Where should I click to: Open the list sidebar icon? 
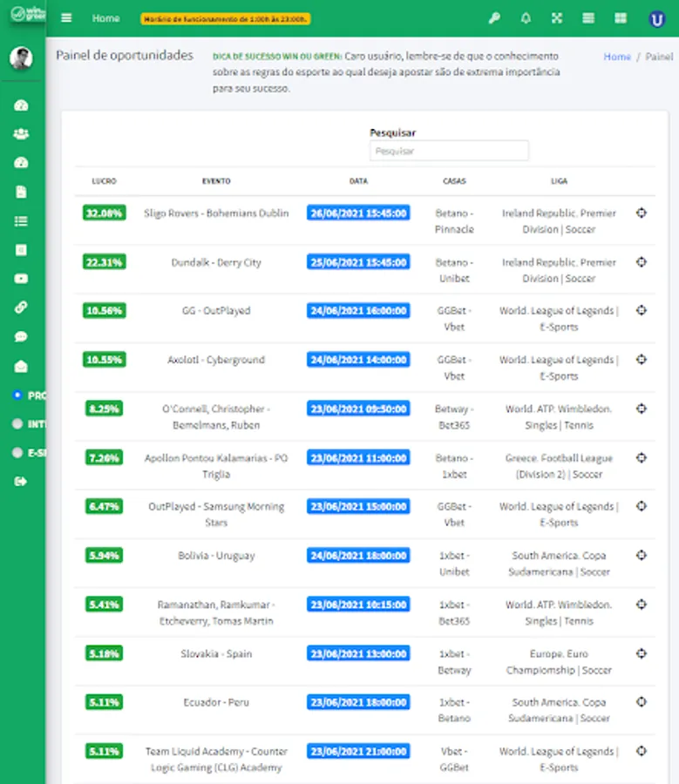(21, 221)
